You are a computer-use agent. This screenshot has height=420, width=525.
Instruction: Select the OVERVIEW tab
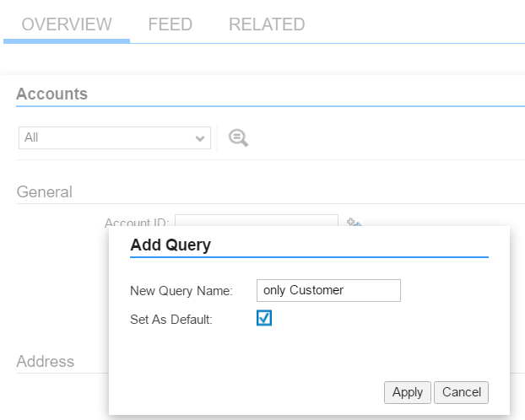67,24
